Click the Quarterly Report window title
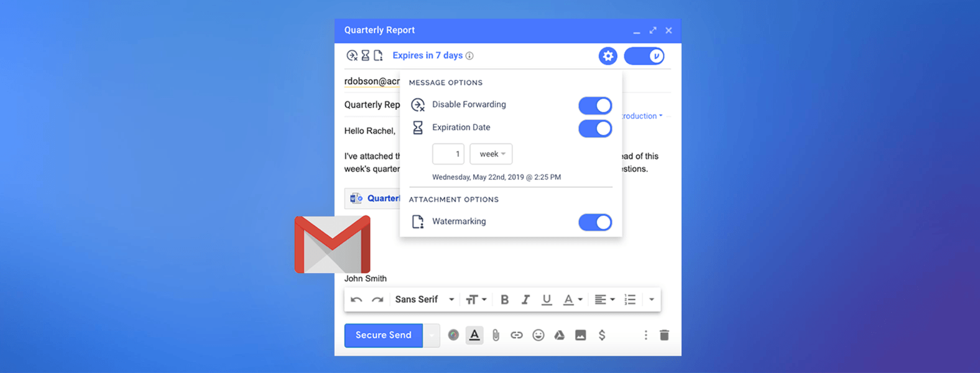The height and width of the screenshot is (373, 980). [379, 30]
